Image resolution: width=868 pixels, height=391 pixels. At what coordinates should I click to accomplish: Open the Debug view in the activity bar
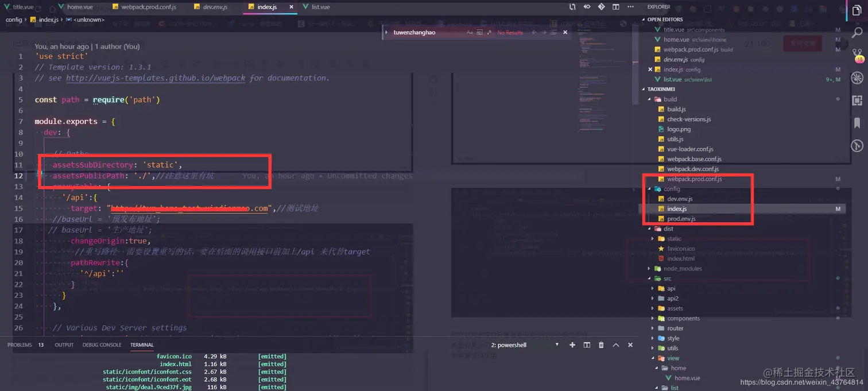click(x=857, y=78)
